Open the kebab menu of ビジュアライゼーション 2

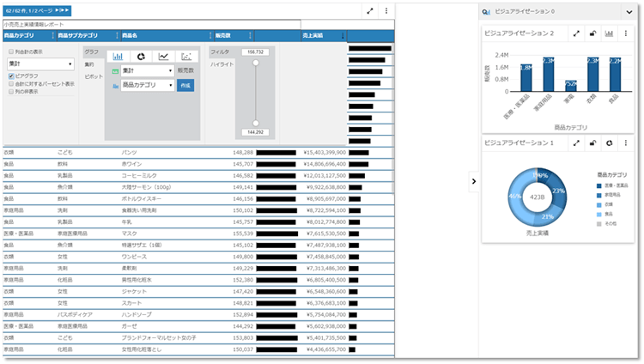626,33
